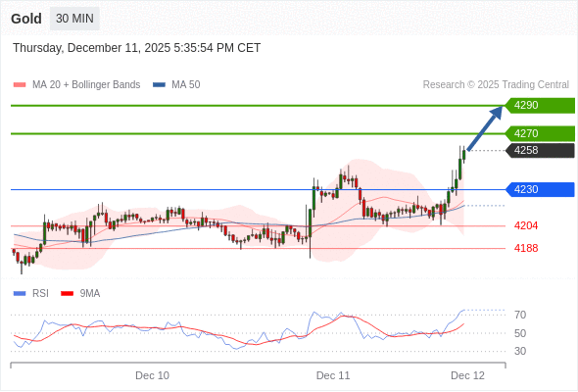This screenshot has width=578, height=392.
Task: Click the 4270 green resistance tag
Action: 540,133
